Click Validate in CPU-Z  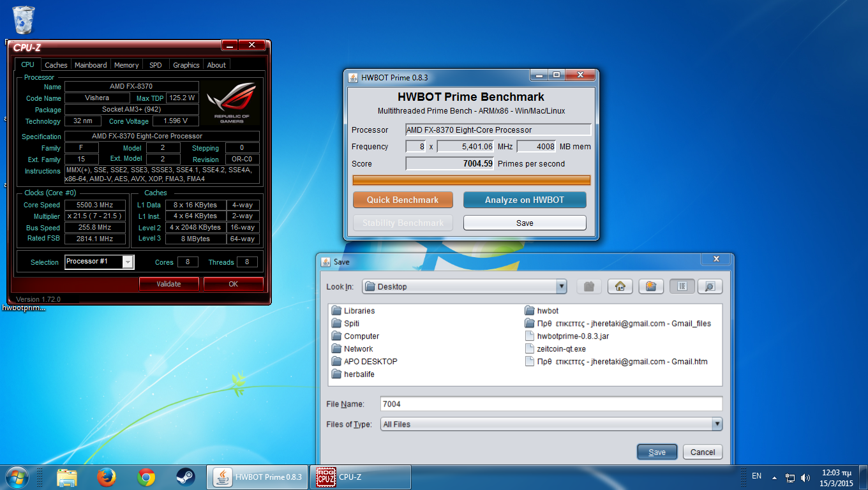(x=169, y=284)
